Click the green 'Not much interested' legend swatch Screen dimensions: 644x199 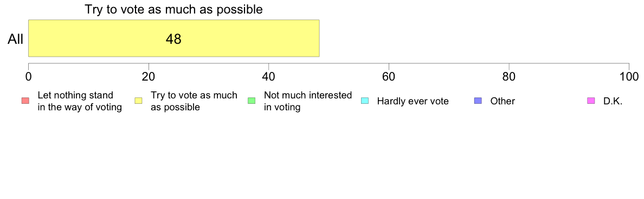click(252, 101)
